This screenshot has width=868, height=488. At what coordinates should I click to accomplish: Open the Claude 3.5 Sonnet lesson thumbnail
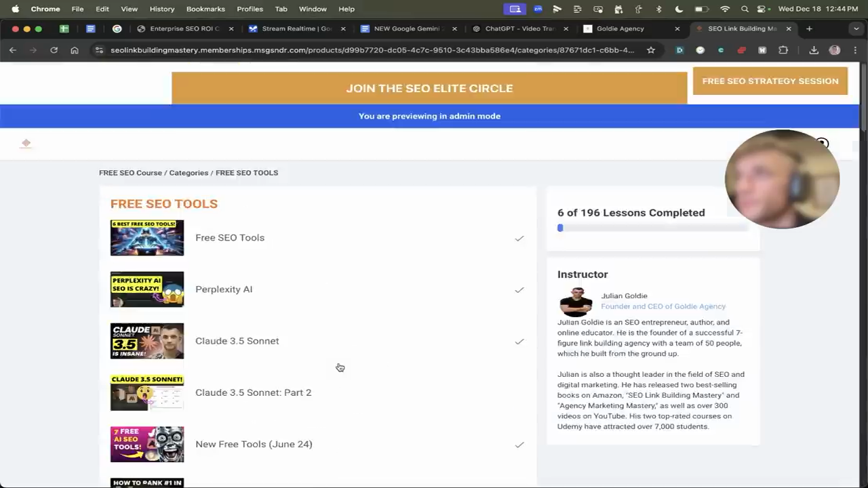147,341
